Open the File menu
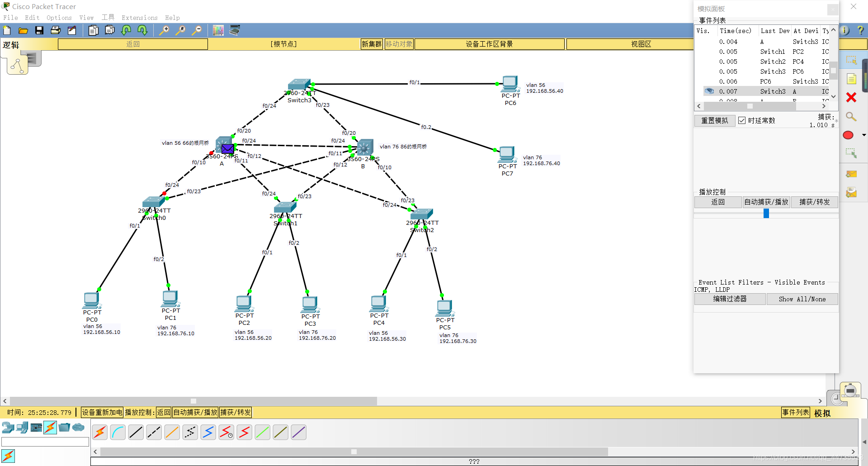868x466 pixels. coord(10,18)
